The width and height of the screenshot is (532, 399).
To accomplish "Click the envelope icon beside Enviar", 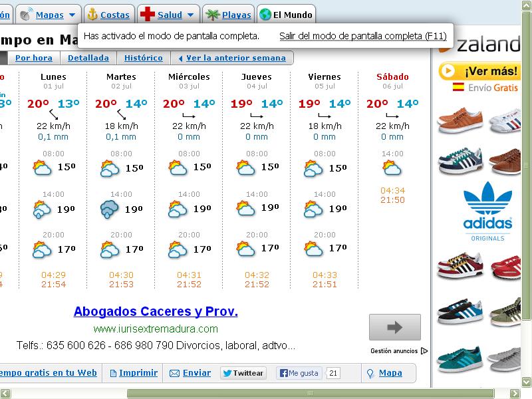I will 174,373.
